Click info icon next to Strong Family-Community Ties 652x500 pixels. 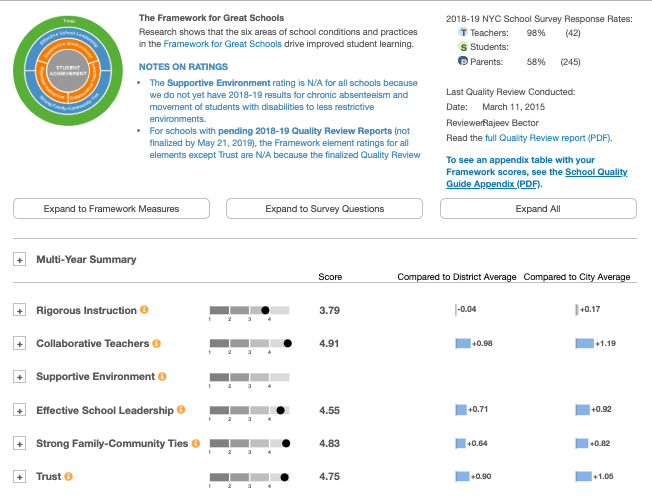click(x=198, y=443)
